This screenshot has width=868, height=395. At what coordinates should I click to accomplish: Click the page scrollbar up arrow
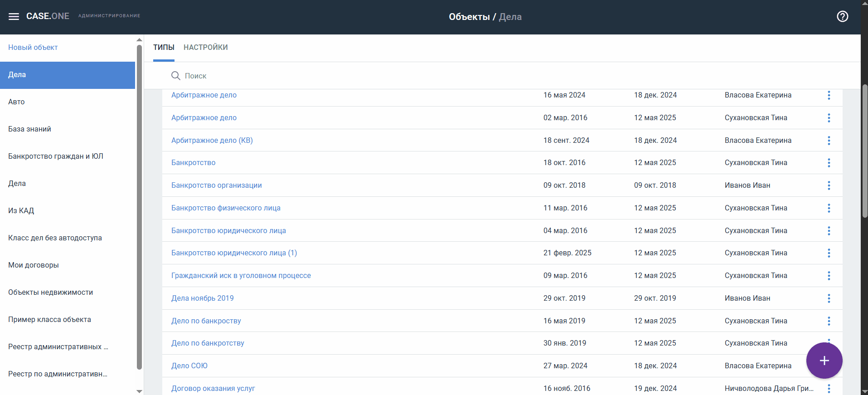(864, 3)
